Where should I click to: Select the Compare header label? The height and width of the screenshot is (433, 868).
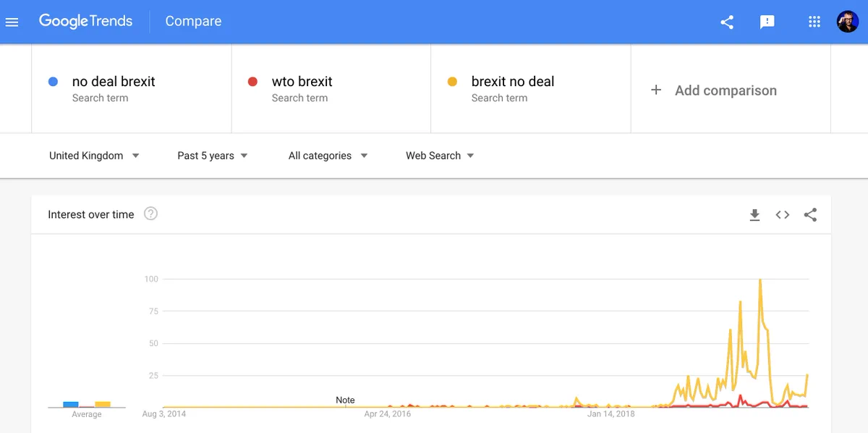(x=193, y=21)
